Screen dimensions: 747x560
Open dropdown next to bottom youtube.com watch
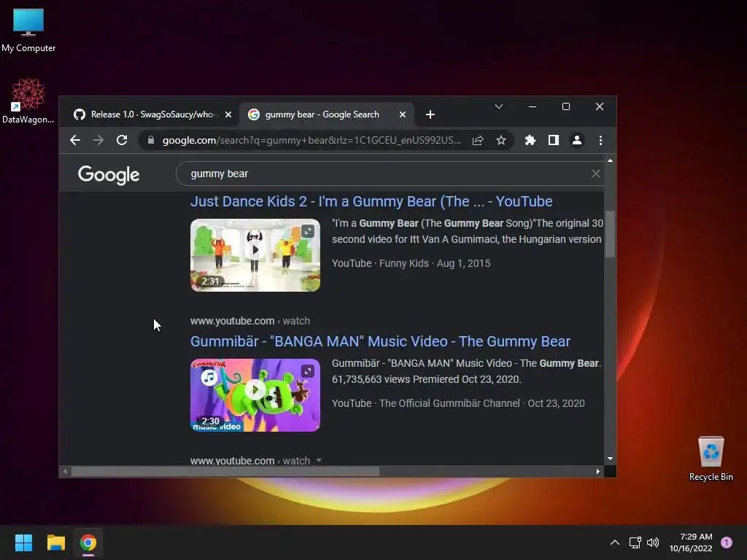tap(319, 461)
